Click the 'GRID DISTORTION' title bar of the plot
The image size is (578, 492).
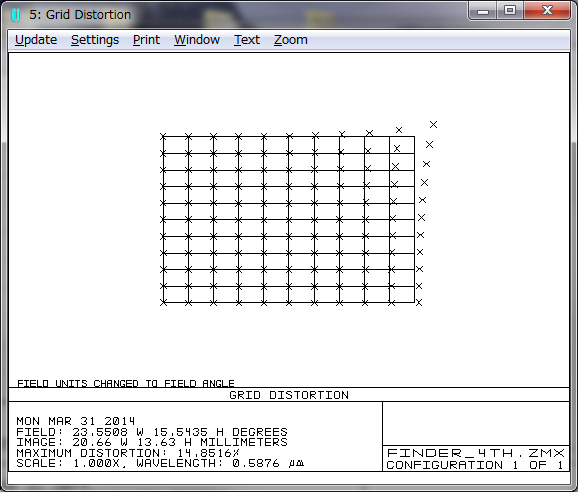pos(289,395)
